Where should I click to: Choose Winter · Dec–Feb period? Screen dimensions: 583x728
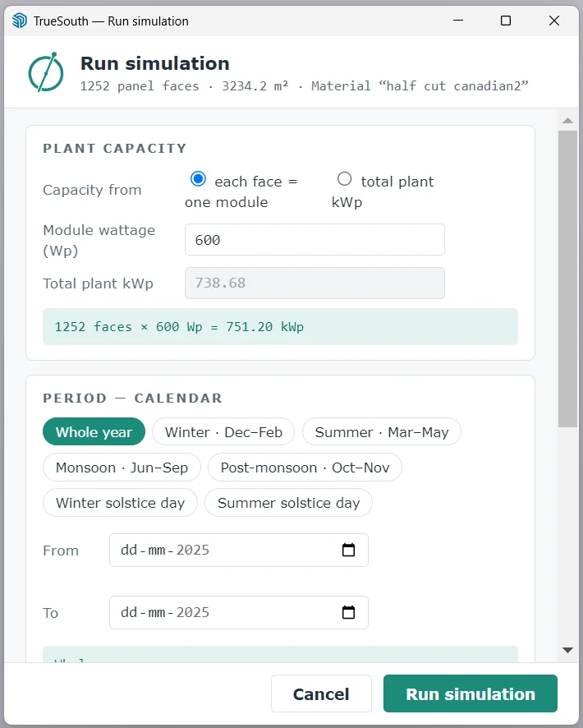pos(223,431)
